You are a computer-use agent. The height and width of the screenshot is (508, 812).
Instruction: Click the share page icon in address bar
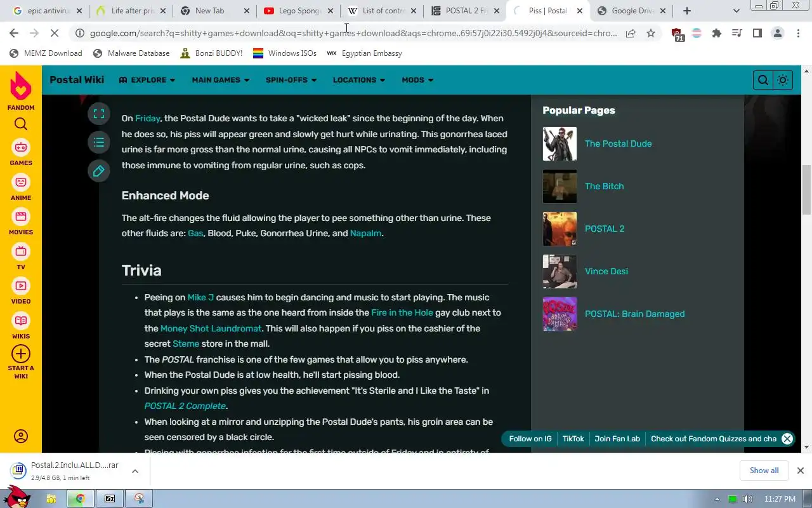pos(631,33)
